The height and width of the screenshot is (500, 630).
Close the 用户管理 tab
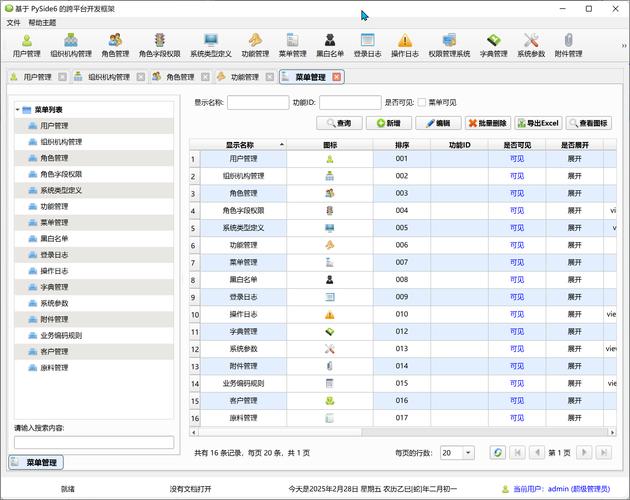[x=62, y=77]
